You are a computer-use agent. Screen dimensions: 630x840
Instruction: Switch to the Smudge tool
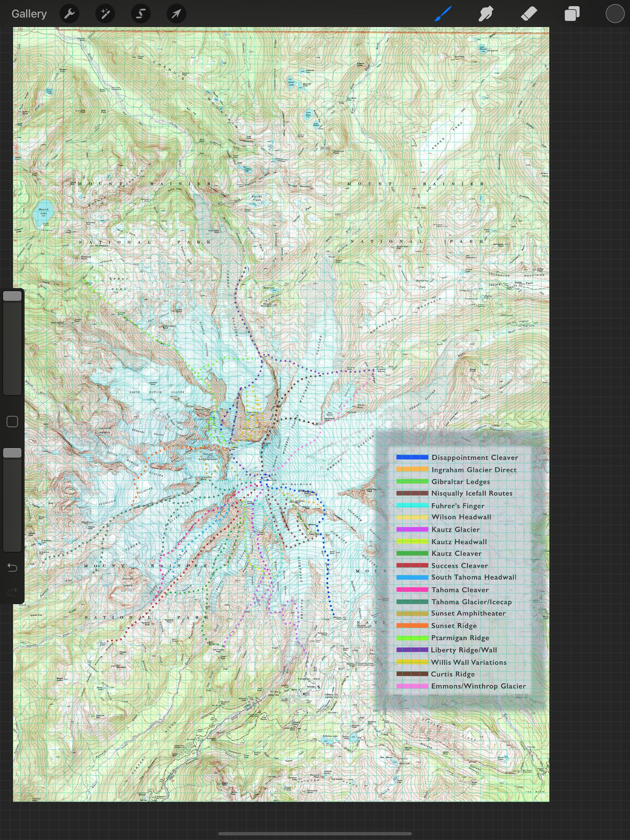click(x=486, y=14)
